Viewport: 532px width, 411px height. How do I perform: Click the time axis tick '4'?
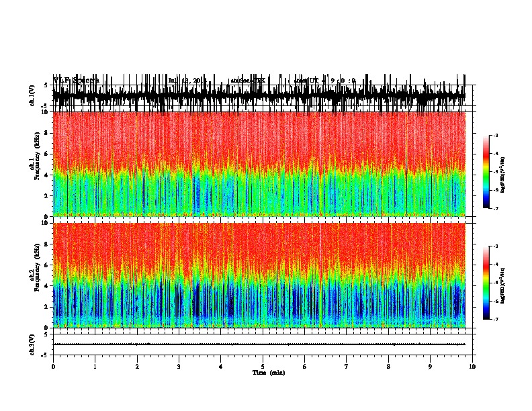[x=221, y=367]
